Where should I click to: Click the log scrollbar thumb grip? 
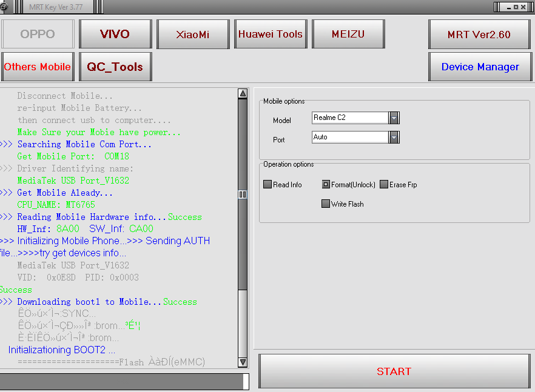pyautogui.click(x=243, y=194)
